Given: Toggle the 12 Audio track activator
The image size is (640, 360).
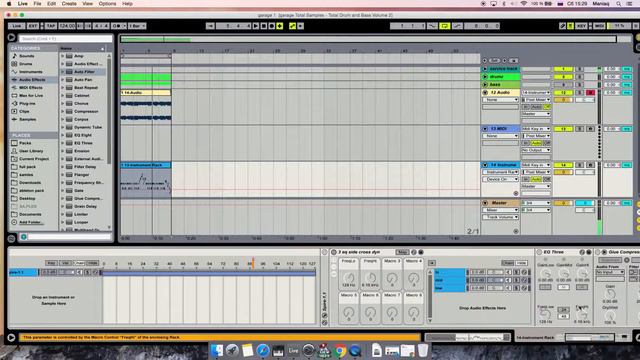Looking at the screenshot, I should coord(563,93).
